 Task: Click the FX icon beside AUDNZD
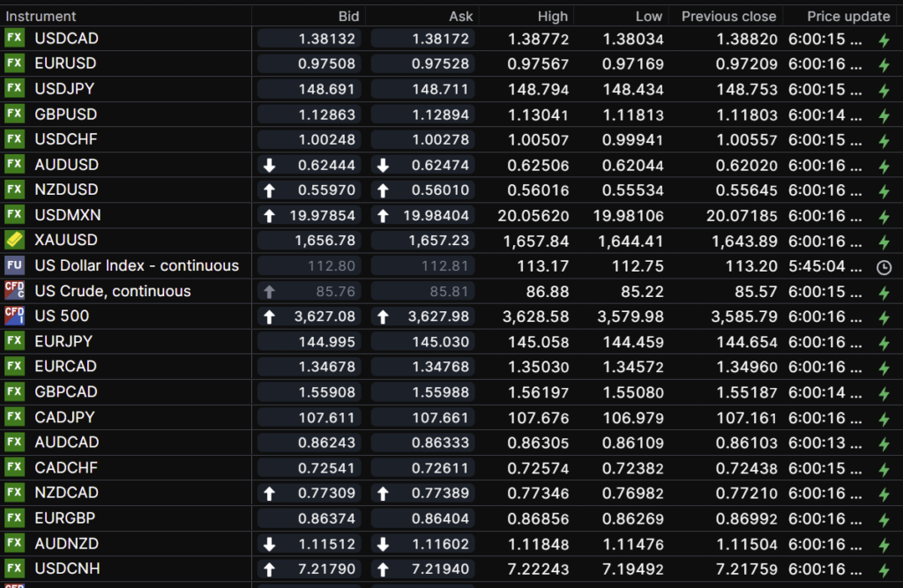coord(14,543)
